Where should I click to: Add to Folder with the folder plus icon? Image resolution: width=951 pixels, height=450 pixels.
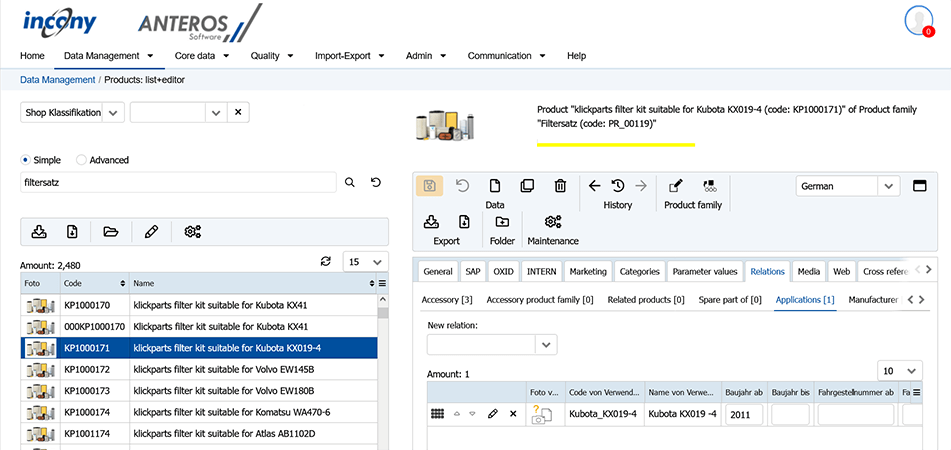pos(502,221)
